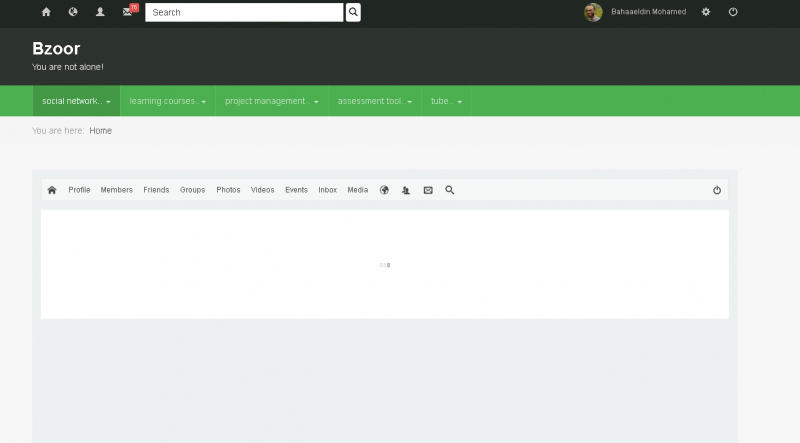Expand the project management dropdown menu
The image size is (800, 443).
click(x=272, y=101)
